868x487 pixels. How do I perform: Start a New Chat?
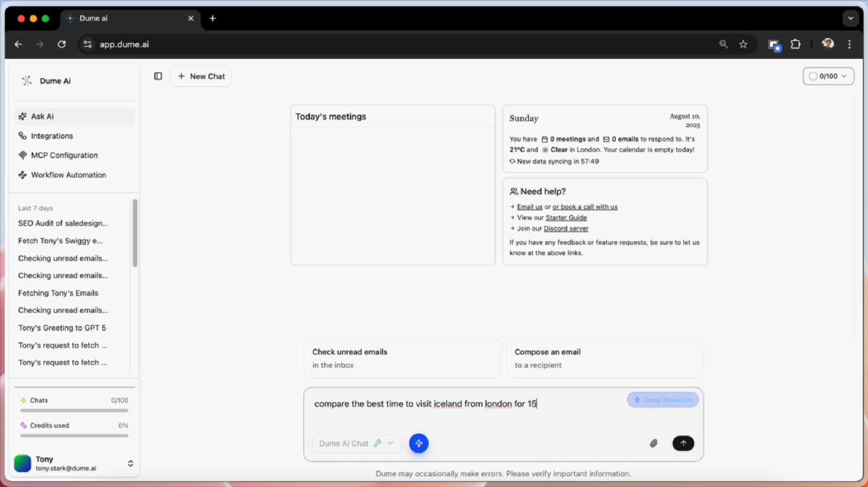[201, 76]
